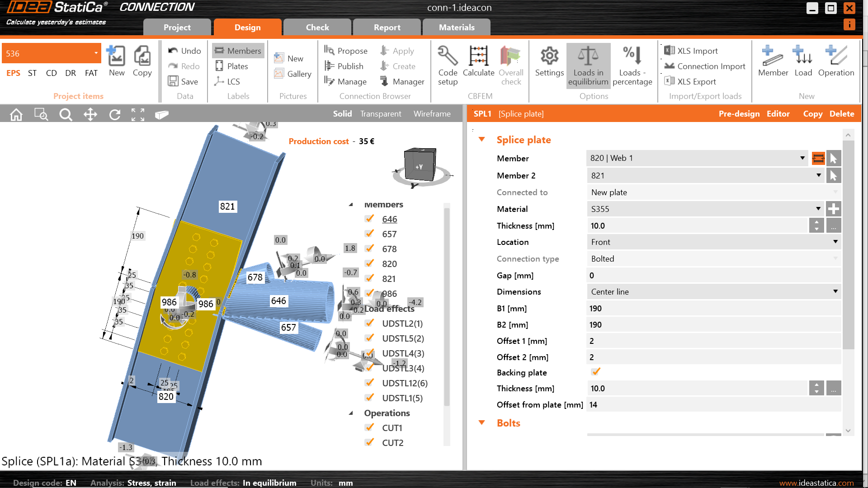Click XLS Import icon
Screen dimensions: 868x488
click(x=670, y=51)
